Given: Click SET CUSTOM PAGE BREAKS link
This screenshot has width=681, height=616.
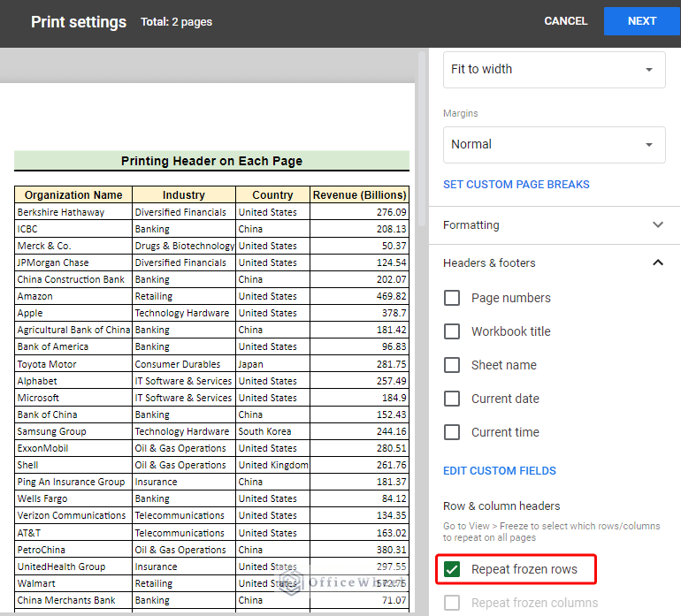Looking at the screenshot, I should pos(516,185).
